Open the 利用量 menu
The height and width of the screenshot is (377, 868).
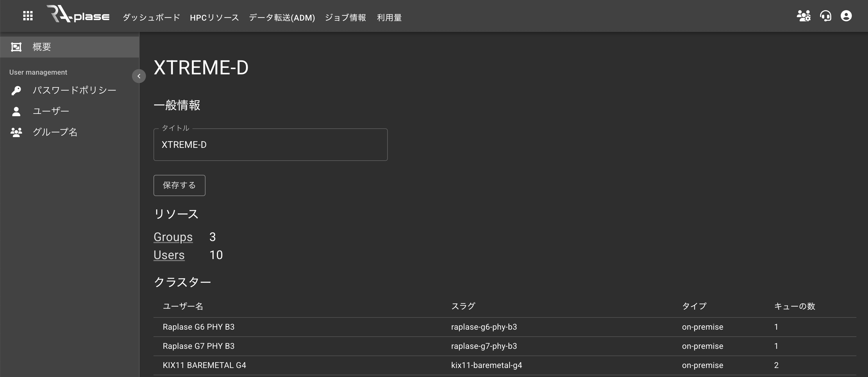[x=389, y=17]
